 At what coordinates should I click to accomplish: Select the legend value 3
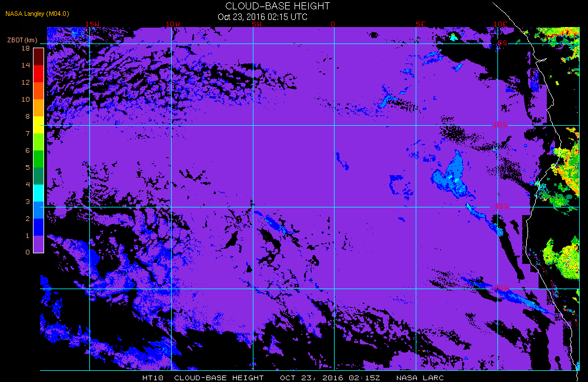(28, 202)
